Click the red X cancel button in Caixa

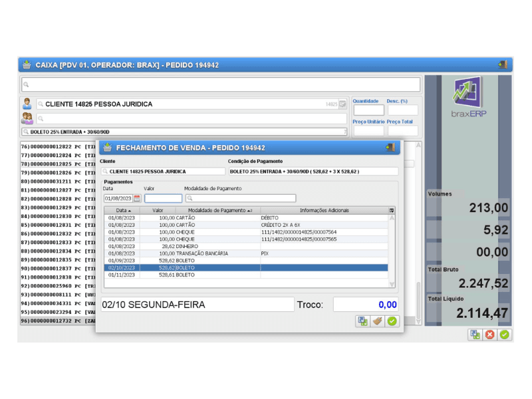490,334
